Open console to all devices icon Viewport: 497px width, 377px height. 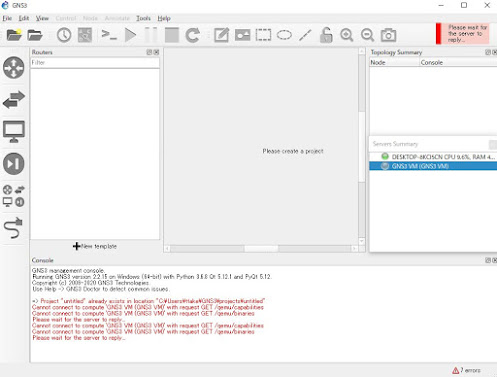click(x=109, y=35)
